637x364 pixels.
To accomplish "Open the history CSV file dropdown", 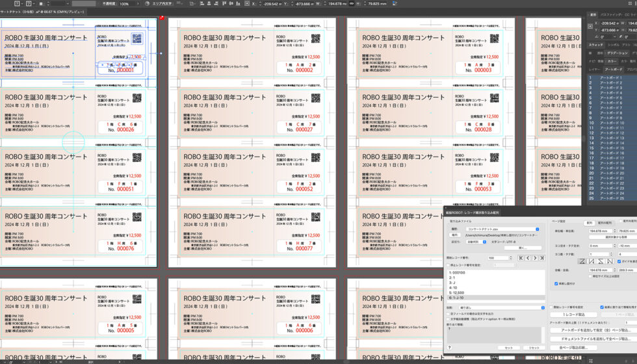I will coord(502,229).
